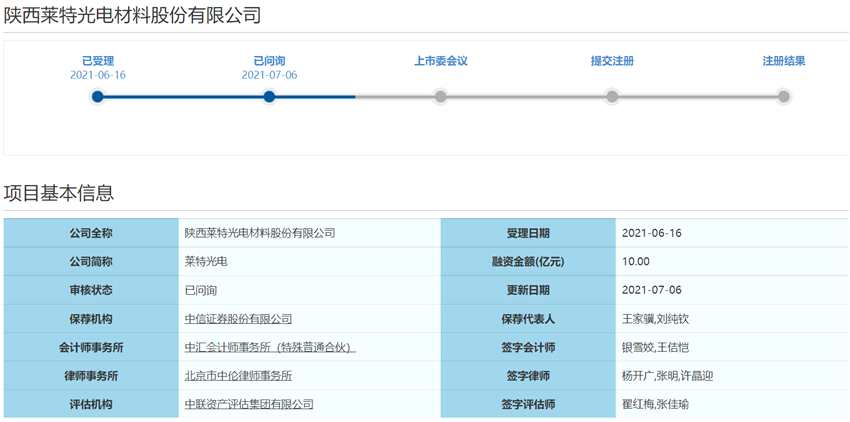Viewport: 850px width, 422px height.
Task: Select the 注册结果 stage label
Action: (784, 61)
